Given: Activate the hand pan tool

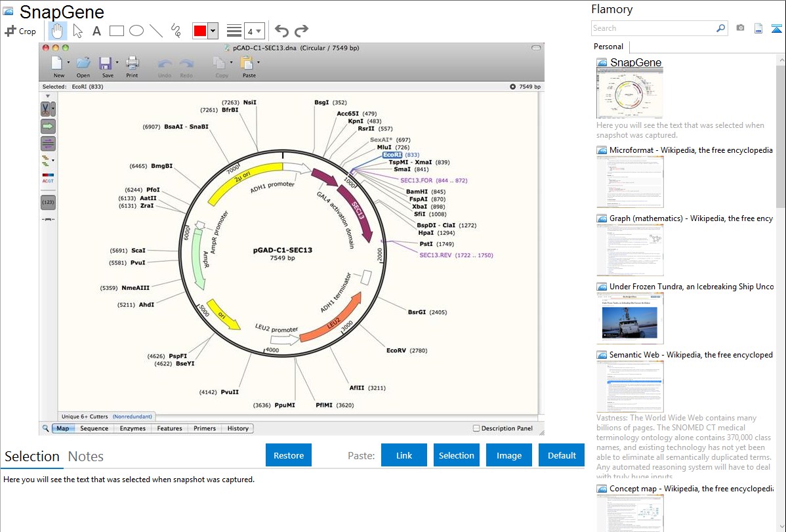Looking at the screenshot, I should [x=56, y=31].
